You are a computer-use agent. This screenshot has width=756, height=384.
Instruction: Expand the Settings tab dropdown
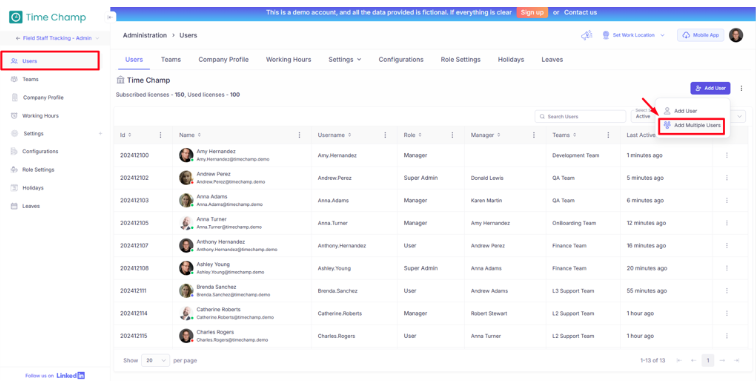click(x=345, y=59)
